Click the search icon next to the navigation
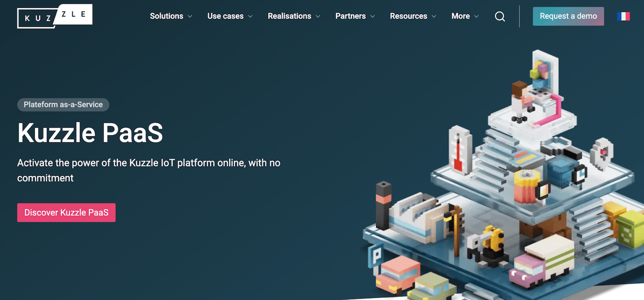This screenshot has height=300, width=644. (499, 16)
